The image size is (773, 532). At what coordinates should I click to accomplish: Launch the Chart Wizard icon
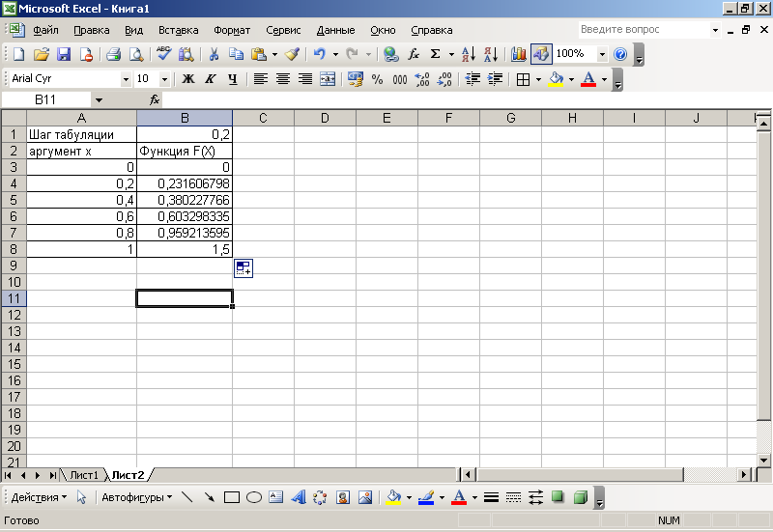(x=518, y=54)
